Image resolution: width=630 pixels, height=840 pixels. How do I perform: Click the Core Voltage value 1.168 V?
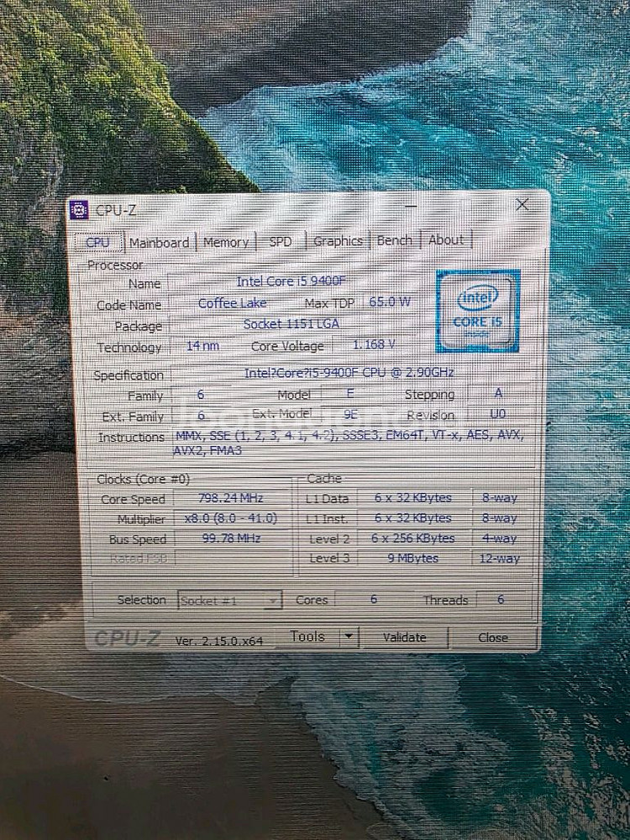(374, 344)
